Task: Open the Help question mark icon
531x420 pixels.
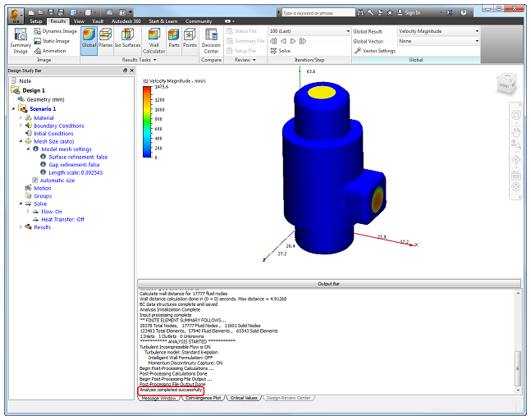Action: click(x=464, y=12)
